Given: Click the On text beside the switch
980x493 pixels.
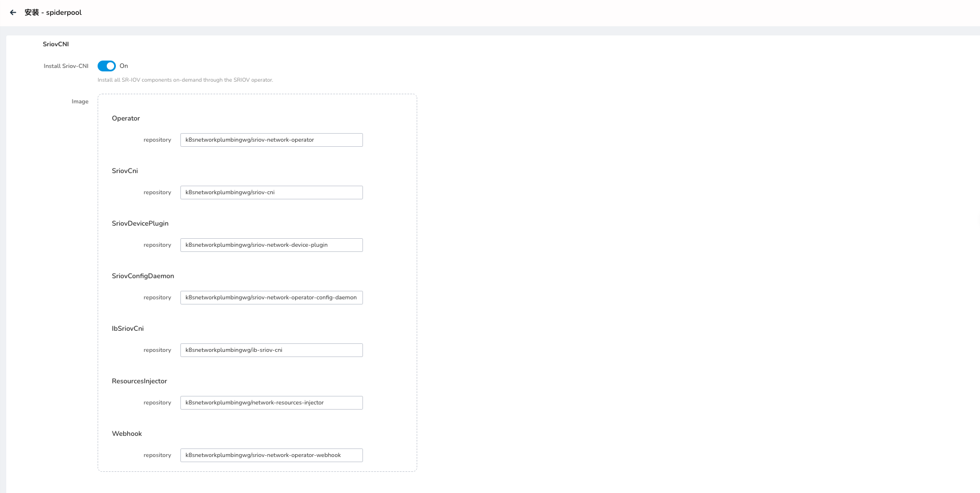Looking at the screenshot, I should 124,66.
